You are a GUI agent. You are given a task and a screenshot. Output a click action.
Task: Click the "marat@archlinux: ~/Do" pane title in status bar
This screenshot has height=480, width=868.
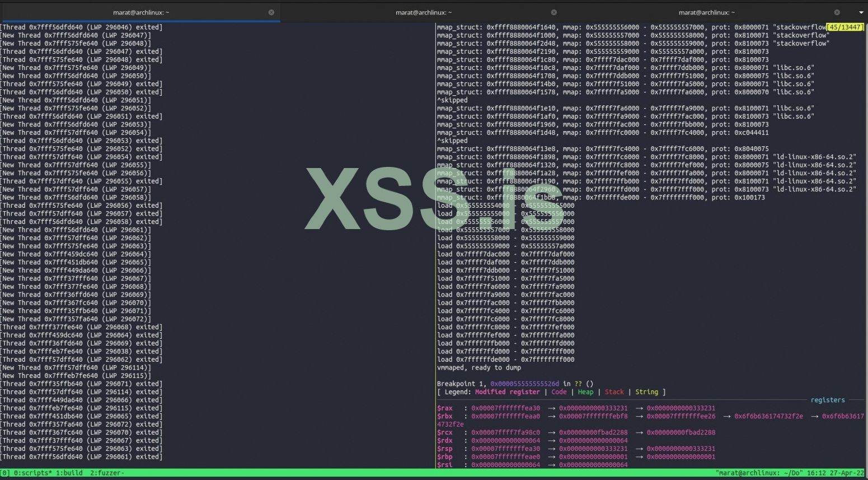tap(758, 473)
